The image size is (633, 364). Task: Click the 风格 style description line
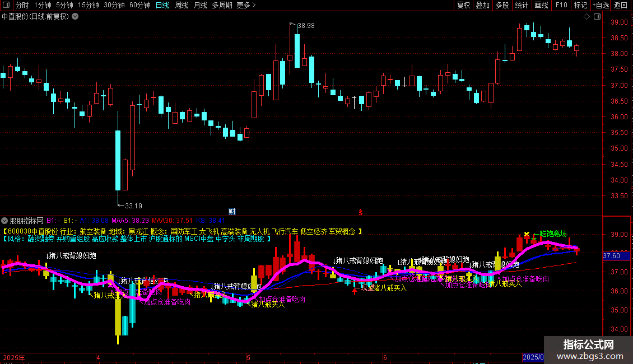[x=137, y=239]
